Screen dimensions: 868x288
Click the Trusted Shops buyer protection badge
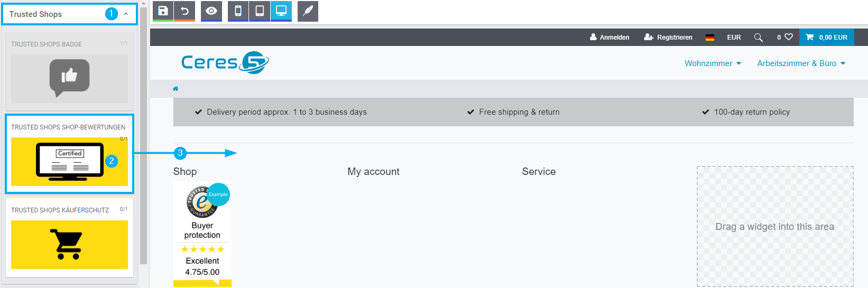[x=202, y=234]
